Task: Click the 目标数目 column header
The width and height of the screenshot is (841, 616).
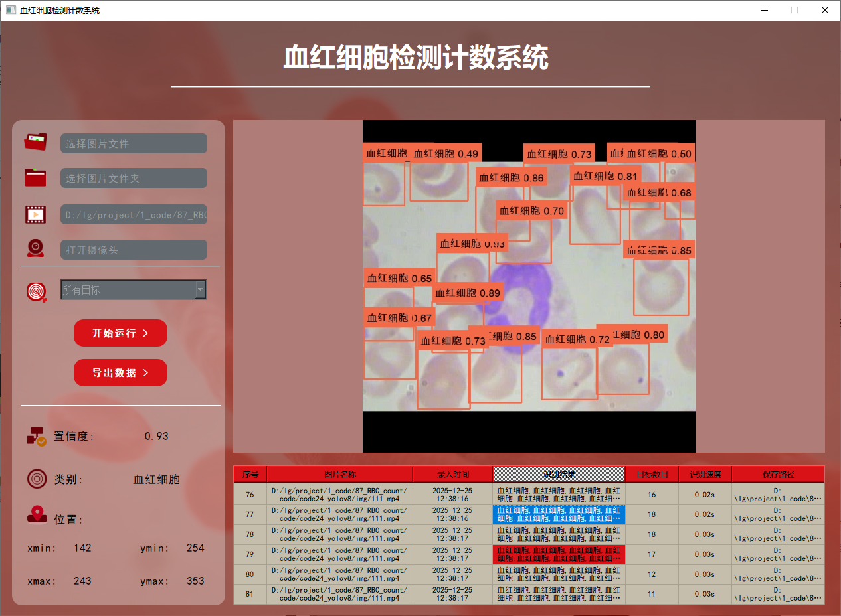Action: pos(652,474)
